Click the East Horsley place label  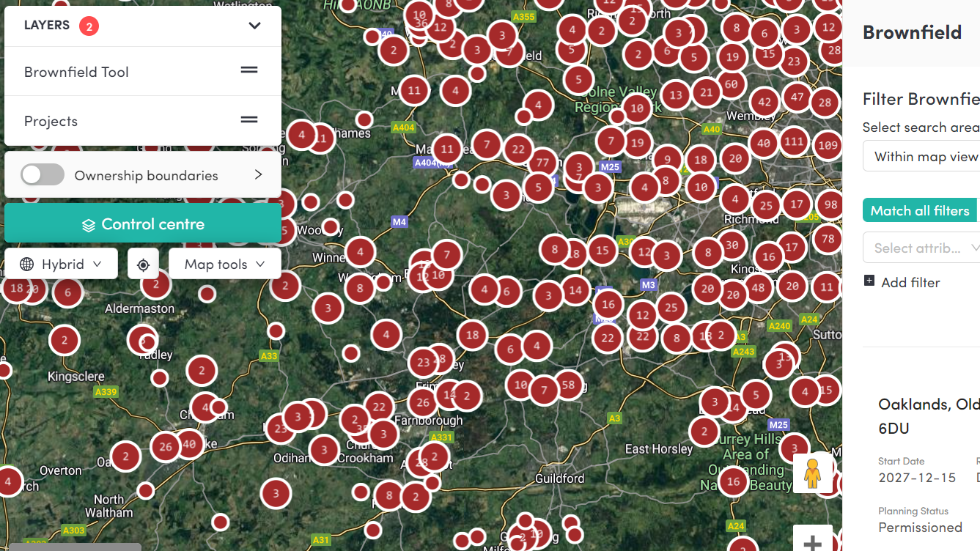coord(658,448)
